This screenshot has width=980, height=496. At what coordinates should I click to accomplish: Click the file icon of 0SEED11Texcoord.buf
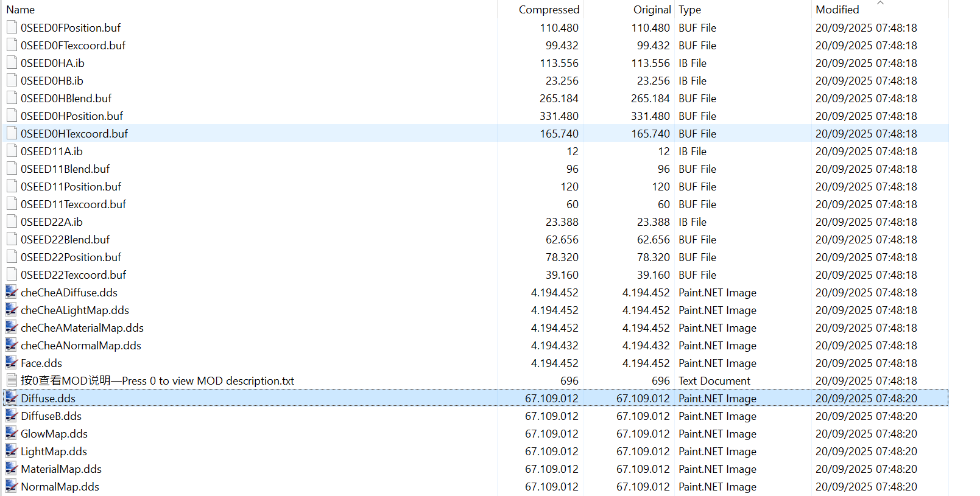12,204
